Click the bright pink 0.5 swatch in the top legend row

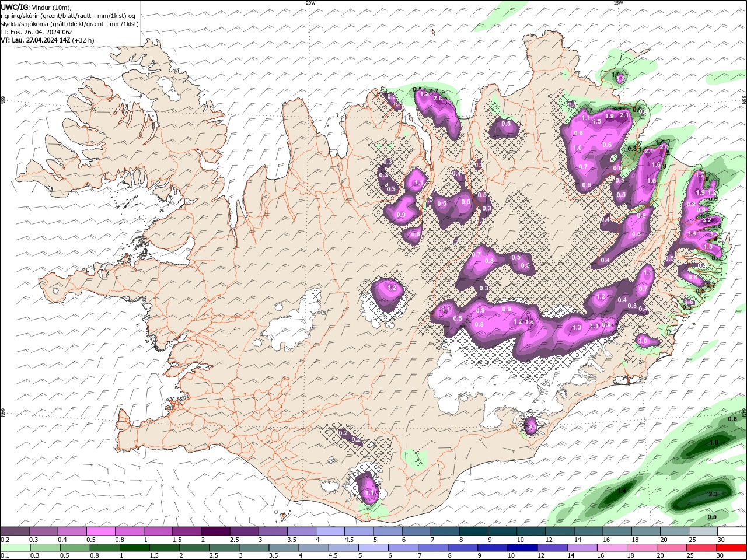[x=100, y=531]
